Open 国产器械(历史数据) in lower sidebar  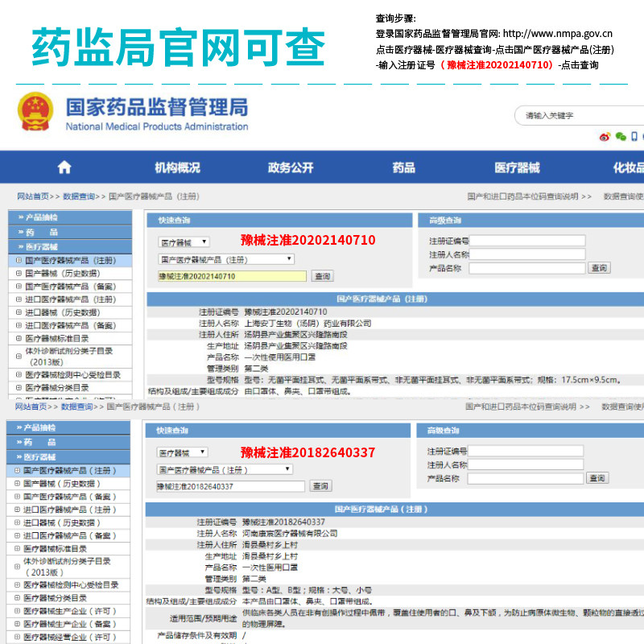(x=62, y=484)
